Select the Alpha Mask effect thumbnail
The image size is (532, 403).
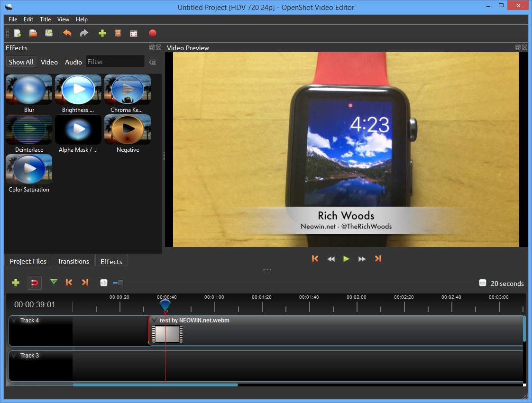click(78, 129)
